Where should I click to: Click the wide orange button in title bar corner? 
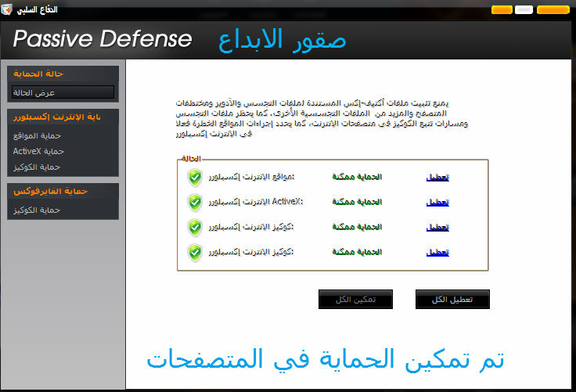click(553, 10)
